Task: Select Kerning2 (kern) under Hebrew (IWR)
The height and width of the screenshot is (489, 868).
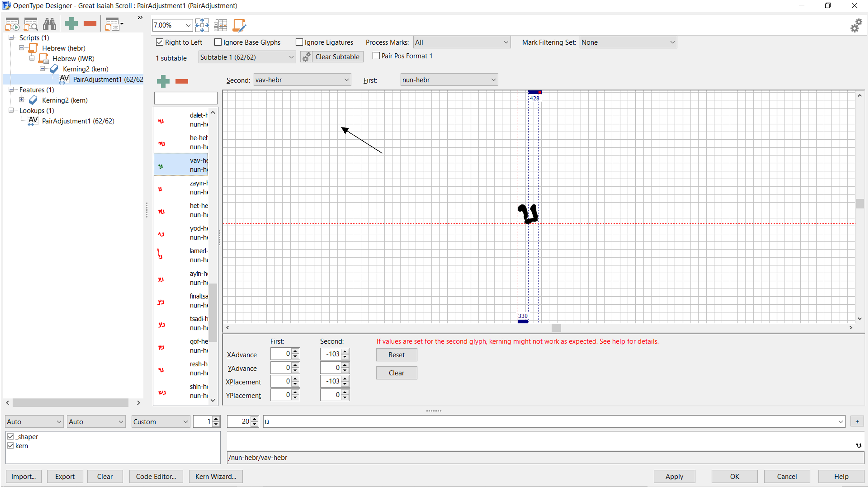Action: coord(86,69)
